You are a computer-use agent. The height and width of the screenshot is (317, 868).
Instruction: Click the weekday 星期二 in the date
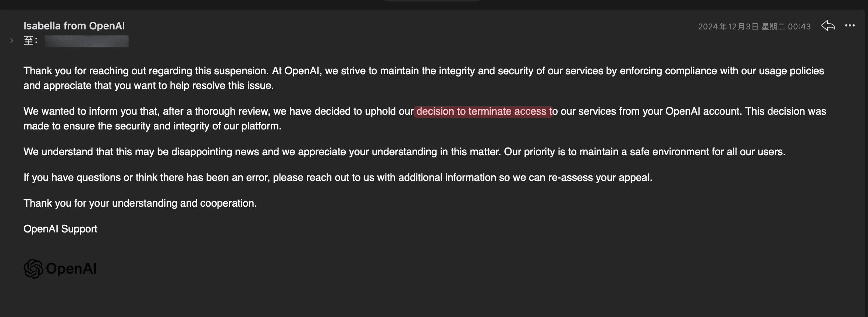[x=773, y=26]
